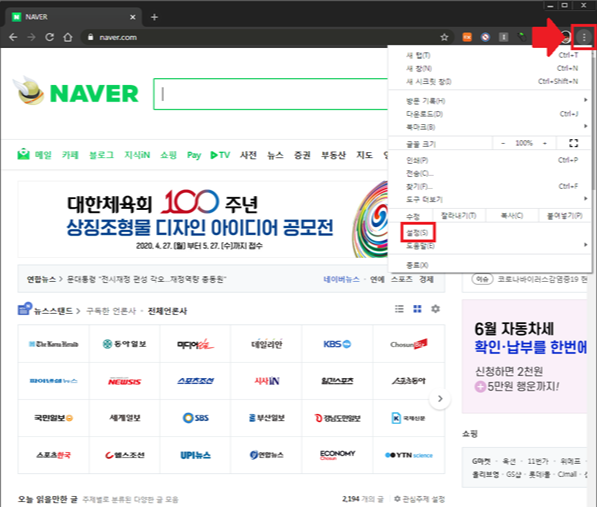Screen dimensions: 597x507
Task: Open the 부동산 real estate link
Action: coord(334,155)
